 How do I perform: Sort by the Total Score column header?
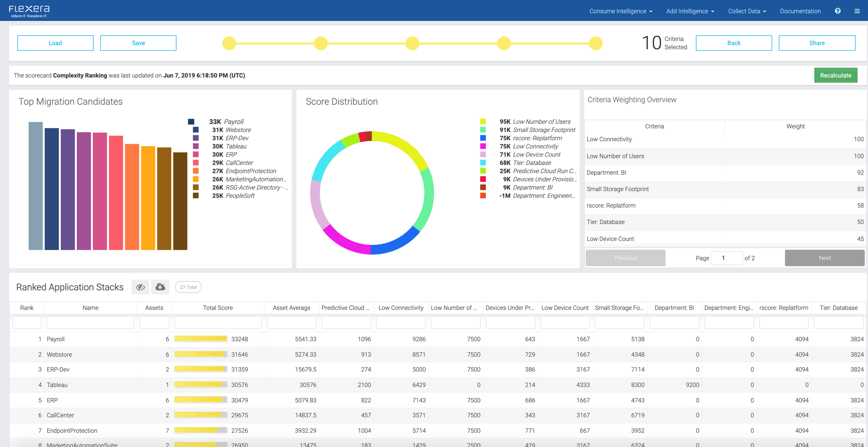click(x=218, y=308)
